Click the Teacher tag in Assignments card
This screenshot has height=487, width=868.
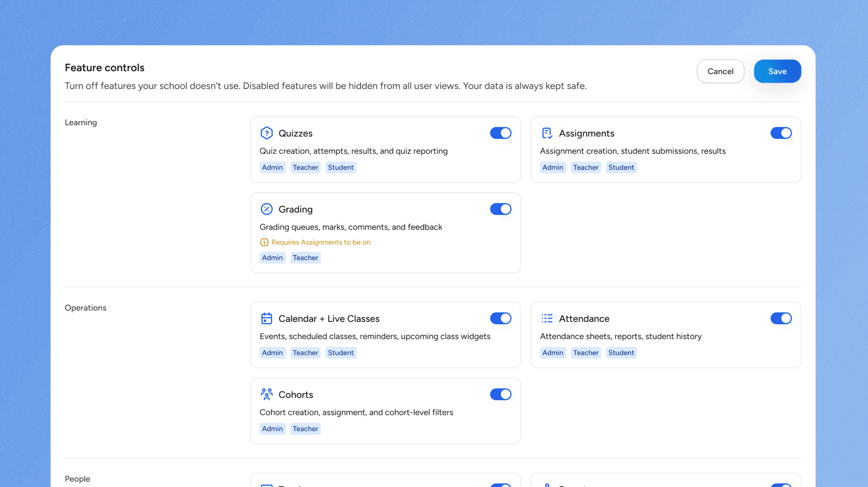pyautogui.click(x=585, y=167)
